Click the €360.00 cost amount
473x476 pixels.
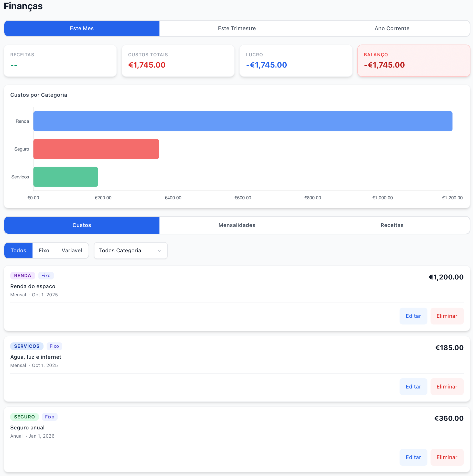click(449, 418)
